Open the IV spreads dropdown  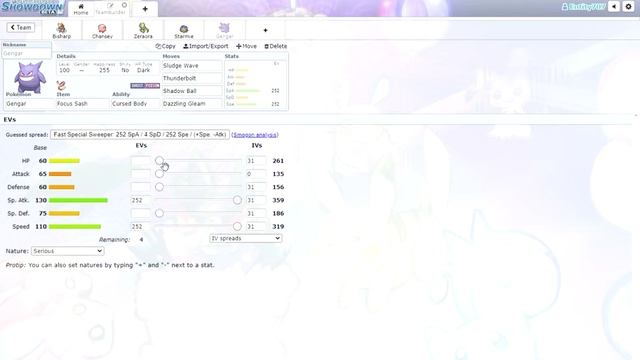[246, 238]
